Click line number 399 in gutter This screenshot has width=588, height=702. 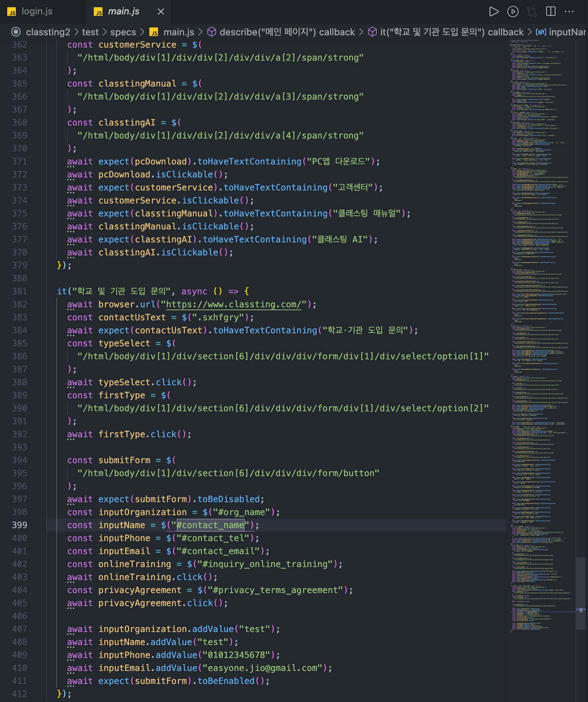click(19, 525)
